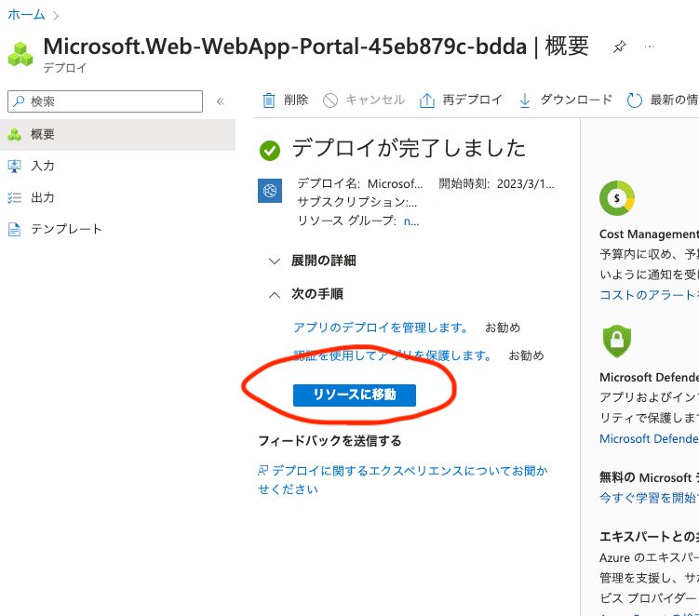Expand the 展開の詳細 section
Screen dimensions: 699x616
click(x=313, y=261)
